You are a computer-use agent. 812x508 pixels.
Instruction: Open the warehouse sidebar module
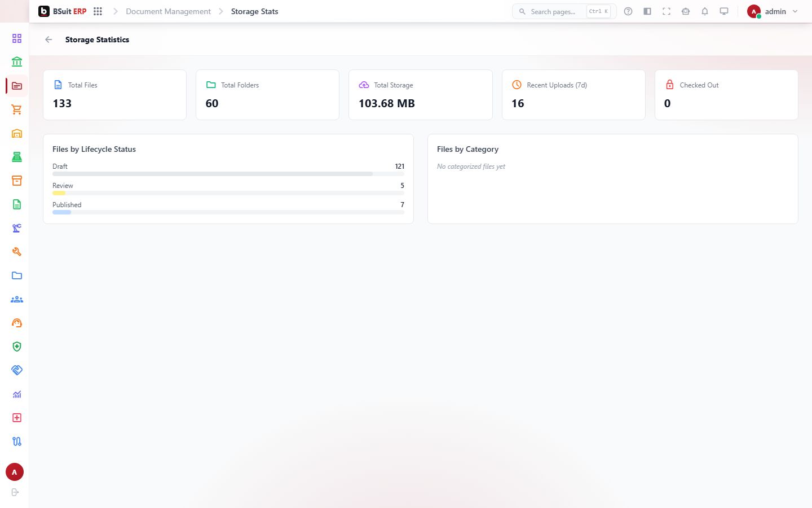[x=17, y=133]
